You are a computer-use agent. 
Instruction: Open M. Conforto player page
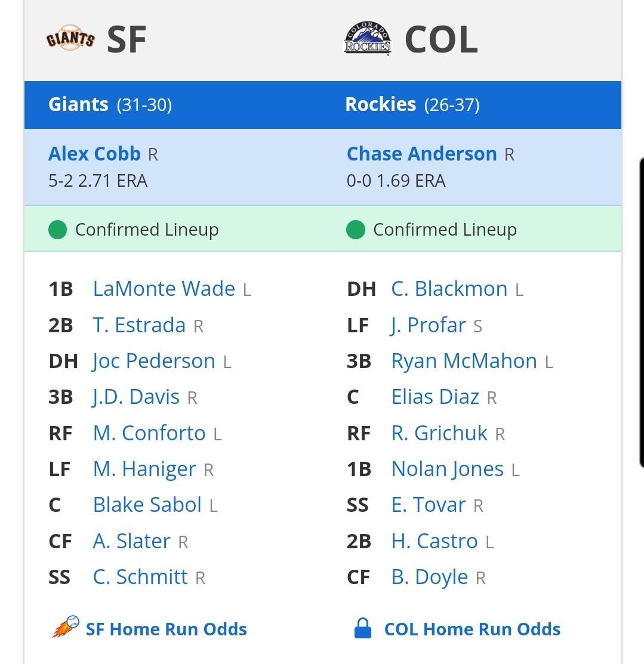(x=149, y=433)
